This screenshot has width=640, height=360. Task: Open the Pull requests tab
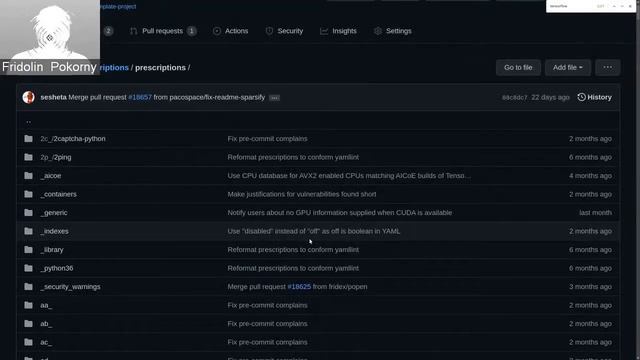click(163, 31)
